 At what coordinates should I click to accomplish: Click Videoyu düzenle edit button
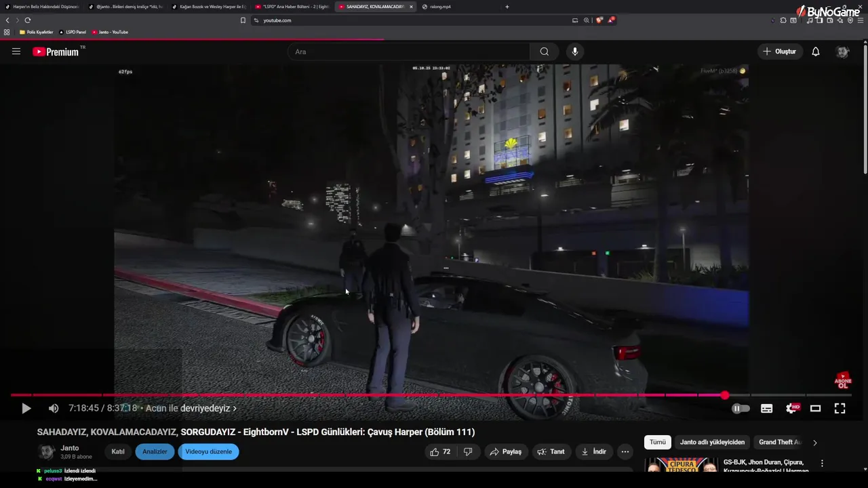coord(208,451)
